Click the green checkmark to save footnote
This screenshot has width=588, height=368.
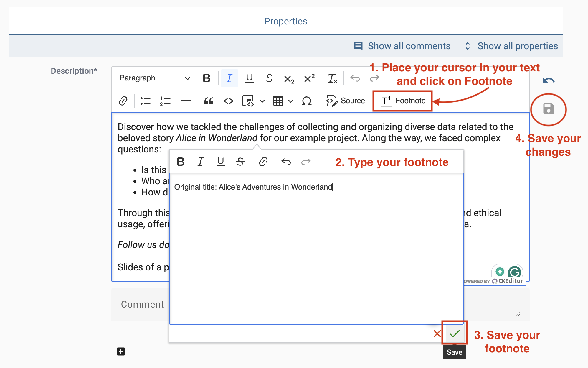point(455,333)
